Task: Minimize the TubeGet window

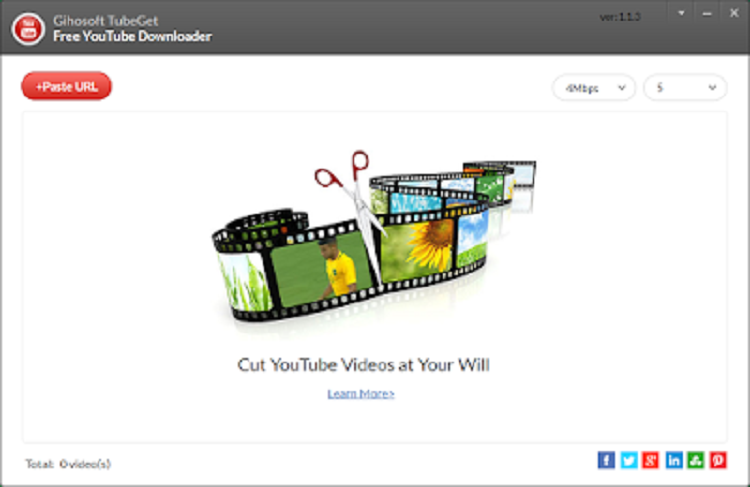Action: click(x=705, y=14)
